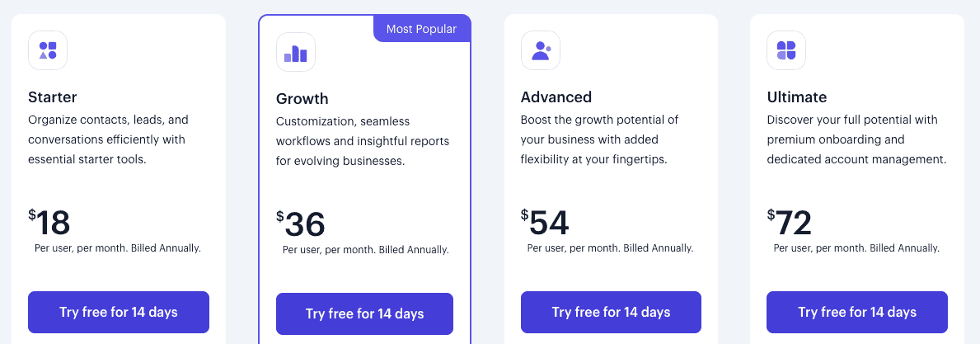This screenshot has width=980, height=344.
Task: Click the Ultimate plan grid icon
Action: tap(786, 50)
